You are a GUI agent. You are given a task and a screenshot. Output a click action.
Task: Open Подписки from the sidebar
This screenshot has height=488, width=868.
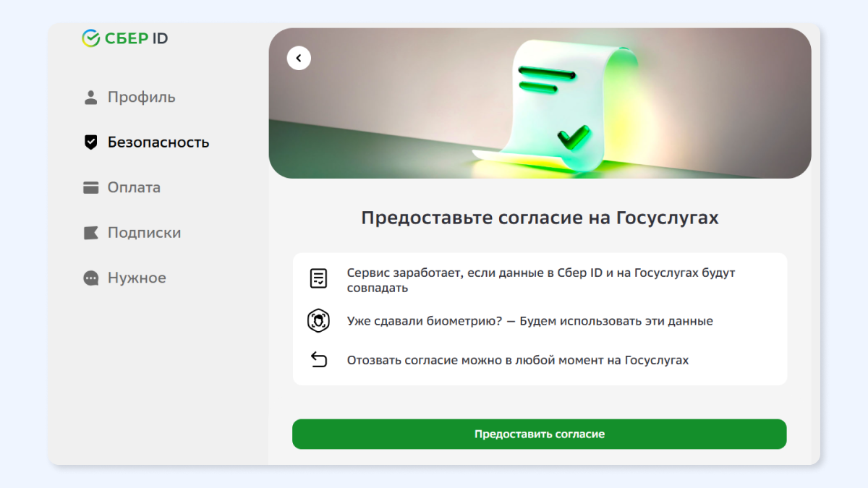[x=132, y=233]
